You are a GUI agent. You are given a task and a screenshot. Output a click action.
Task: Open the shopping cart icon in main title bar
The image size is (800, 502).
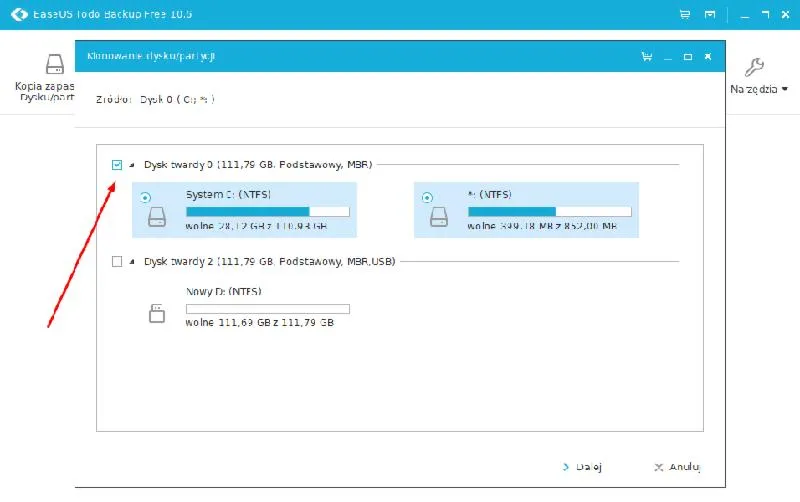(685, 15)
